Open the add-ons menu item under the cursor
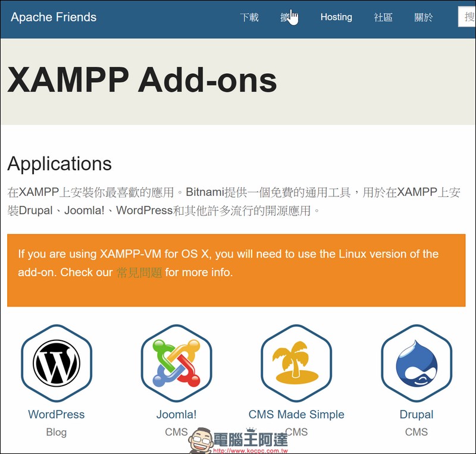This screenshot has height=454, width=476. pyautogui.click(x=289, y=17)
